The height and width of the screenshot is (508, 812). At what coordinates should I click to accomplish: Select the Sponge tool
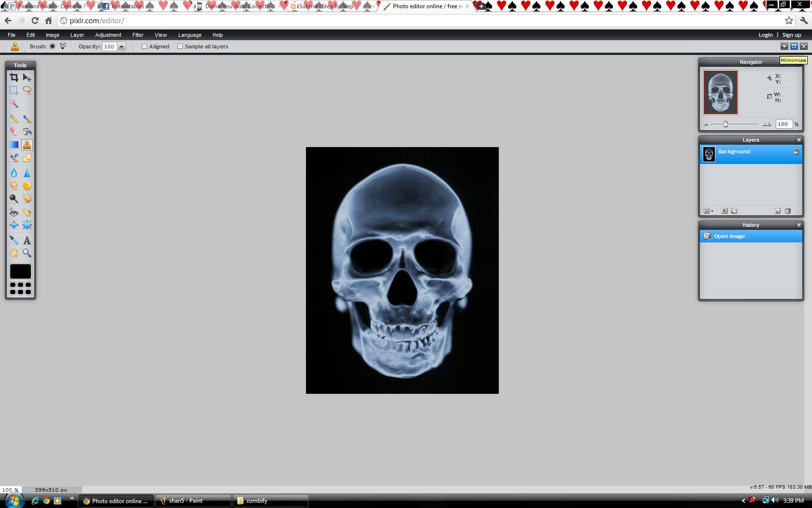27,186
